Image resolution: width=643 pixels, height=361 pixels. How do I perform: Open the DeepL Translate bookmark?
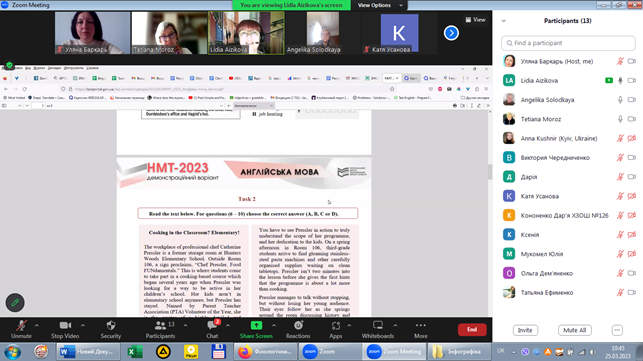coord(46,98)
